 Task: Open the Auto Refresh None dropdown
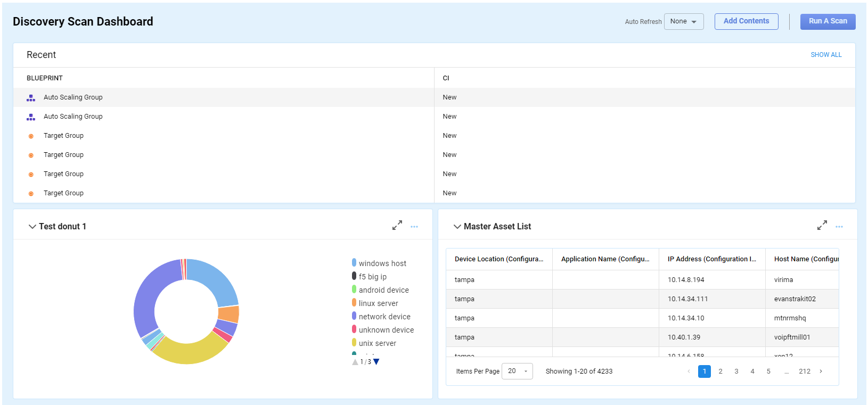pyautogui.click(x=684, y=22)
